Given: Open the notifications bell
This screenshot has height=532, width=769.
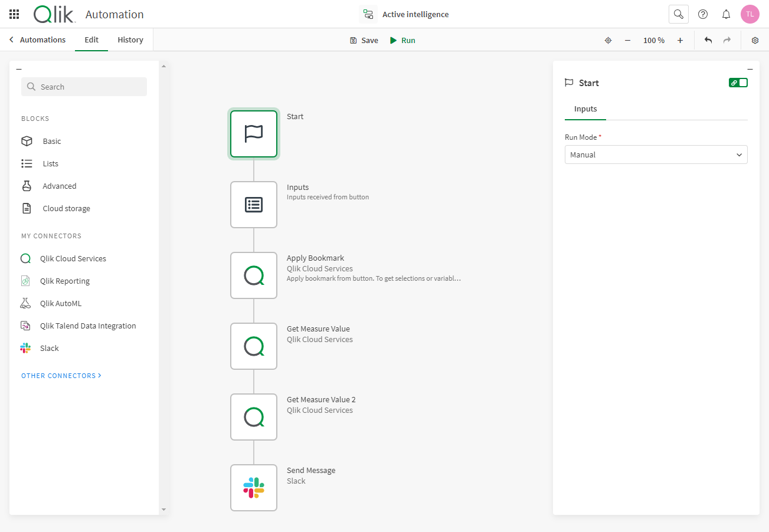Looking at the screenshot, I should [x=727, y=14].
